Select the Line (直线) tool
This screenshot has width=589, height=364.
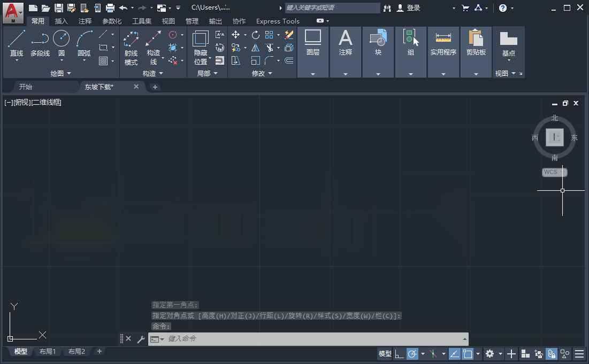(x=17, y=44)
